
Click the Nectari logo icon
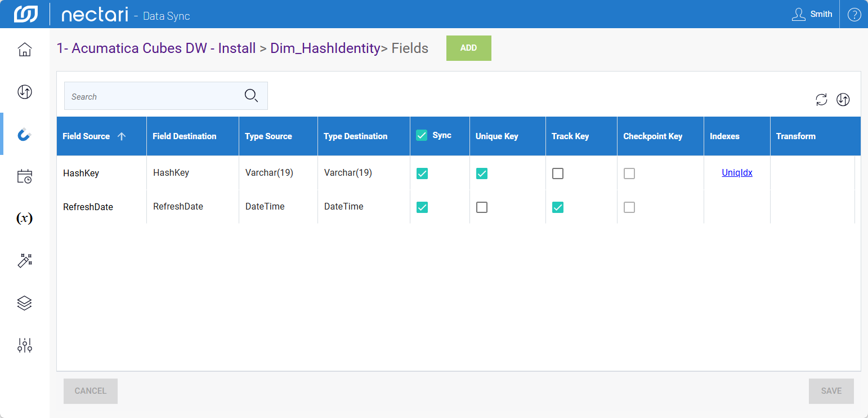(26, 14)
